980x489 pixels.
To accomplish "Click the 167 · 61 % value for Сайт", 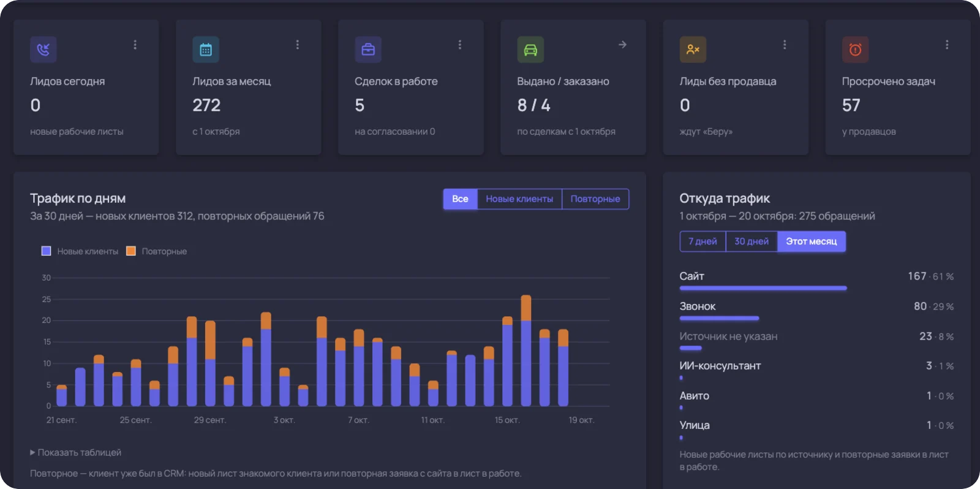I will (931, 276).
